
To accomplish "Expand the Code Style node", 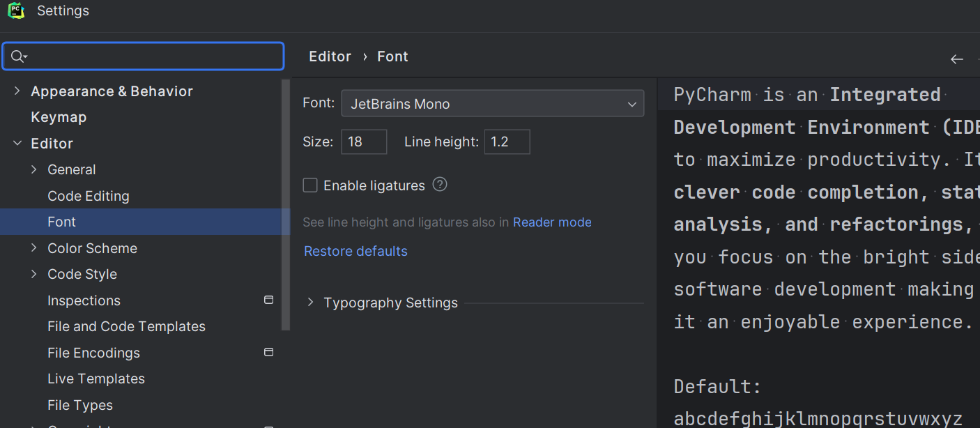I will coord(34,274).
